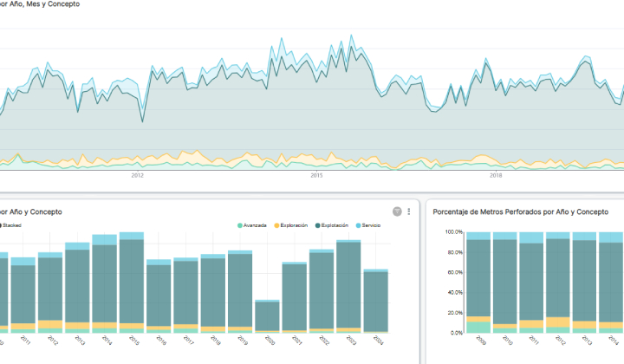Toggle the Exploración legend series
This screenshot has width=624, height=364.
291,225
